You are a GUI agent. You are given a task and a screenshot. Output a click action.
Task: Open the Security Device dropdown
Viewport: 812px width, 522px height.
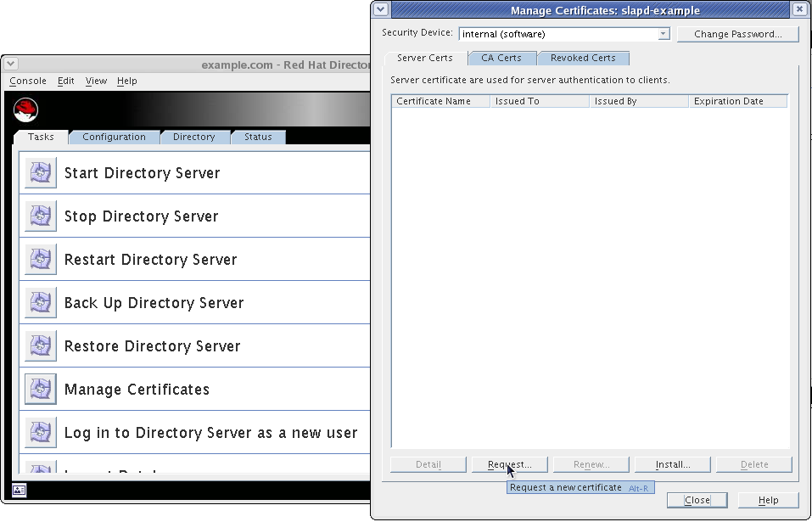[x=663, y=34]
